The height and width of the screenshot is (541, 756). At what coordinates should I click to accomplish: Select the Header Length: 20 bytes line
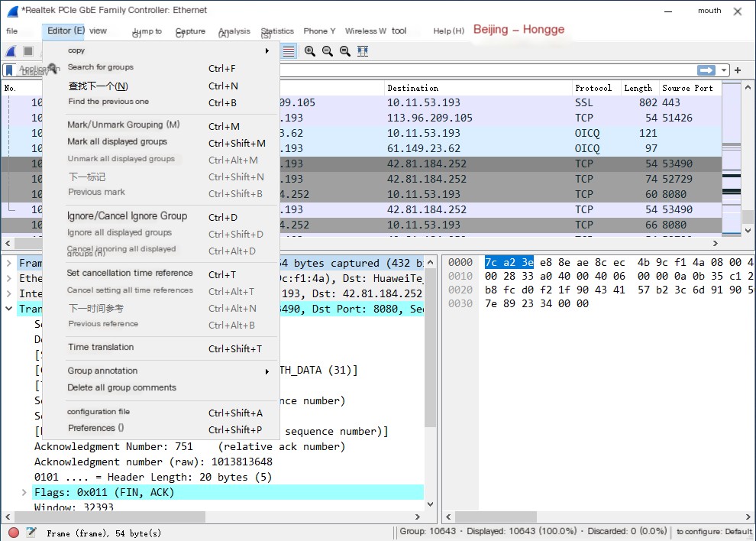pos(153,478)
